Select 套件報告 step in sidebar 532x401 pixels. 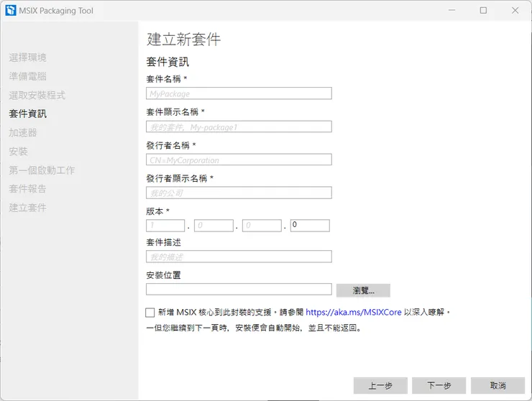coord(27,189)
